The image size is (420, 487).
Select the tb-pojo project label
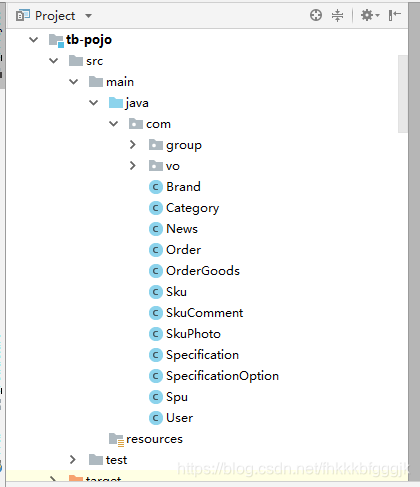89,40
